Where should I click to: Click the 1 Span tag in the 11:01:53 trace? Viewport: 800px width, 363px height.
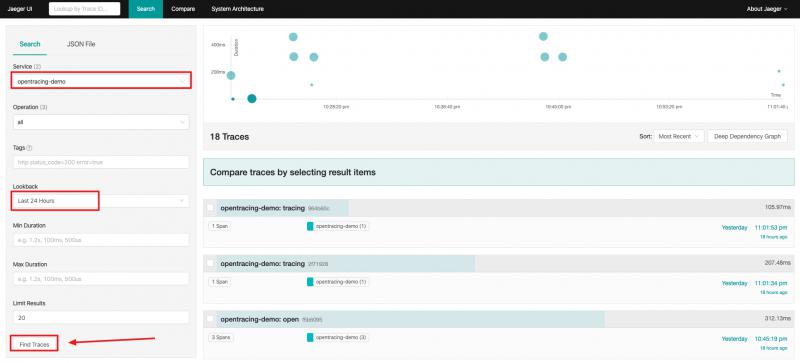(219, 226)
